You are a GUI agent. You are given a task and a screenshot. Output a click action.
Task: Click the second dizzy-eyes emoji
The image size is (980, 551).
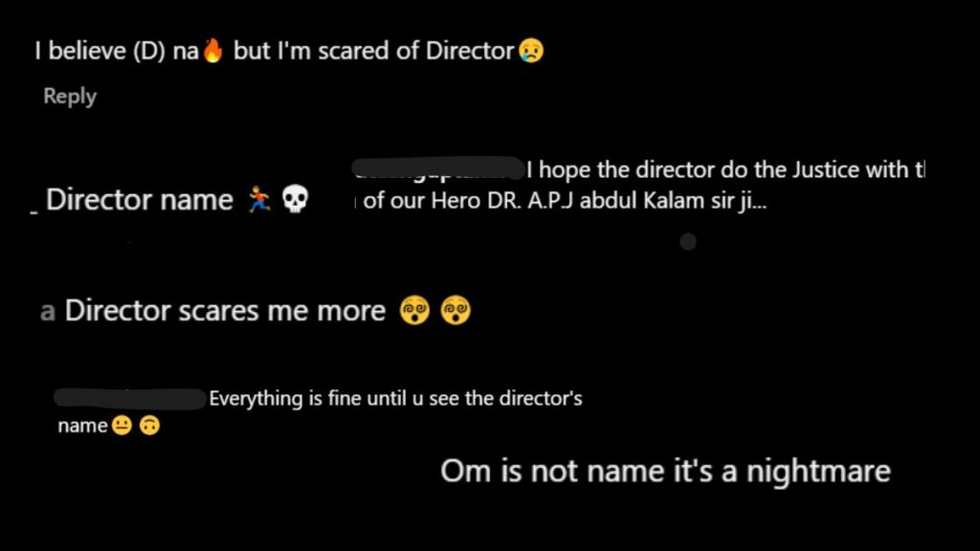tap(456, 310)
